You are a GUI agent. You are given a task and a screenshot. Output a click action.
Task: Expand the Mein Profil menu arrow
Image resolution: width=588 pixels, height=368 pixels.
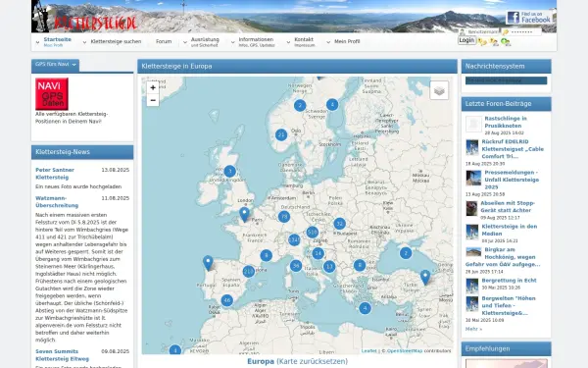point(328,42)
